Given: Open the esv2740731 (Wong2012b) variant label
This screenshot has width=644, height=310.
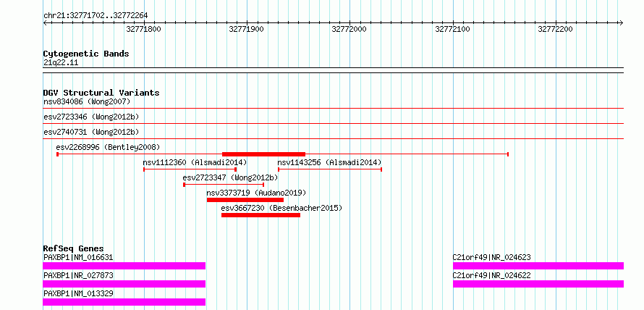Looking at the screenshot, I should pos(91,132).
